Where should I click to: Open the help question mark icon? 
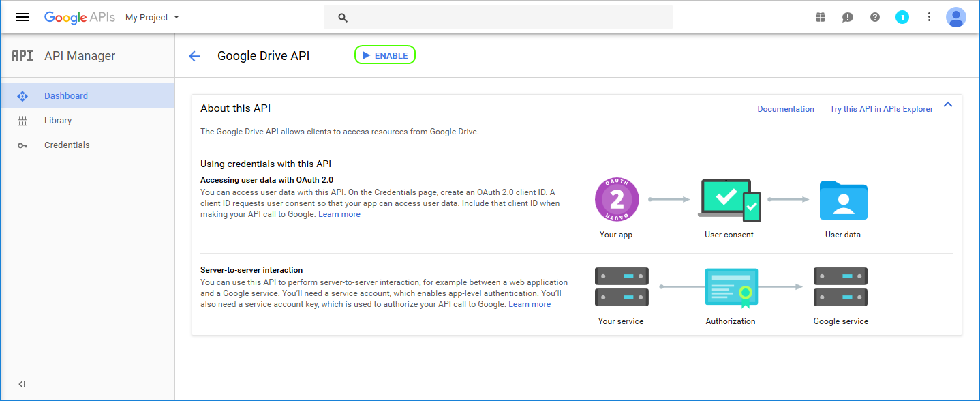coord(875,17)
